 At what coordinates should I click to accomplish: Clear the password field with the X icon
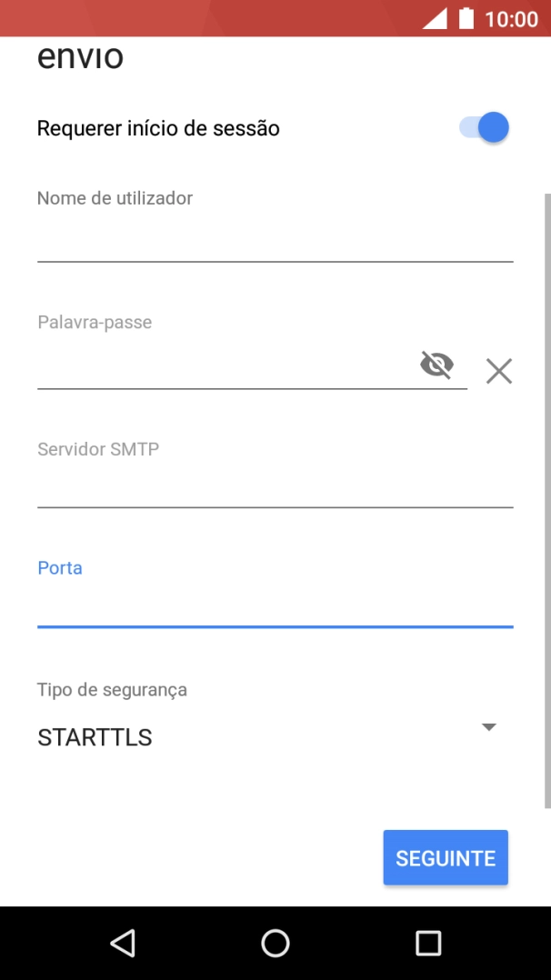(498, 371)
